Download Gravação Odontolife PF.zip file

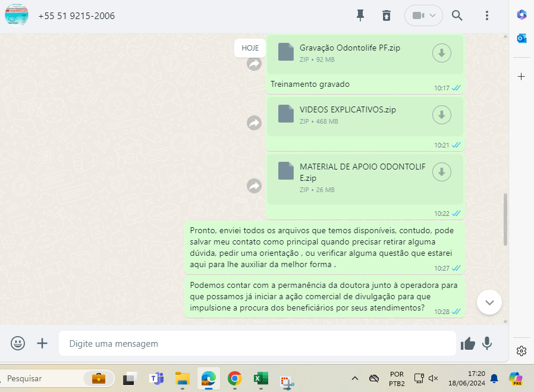tap(441, 53)
